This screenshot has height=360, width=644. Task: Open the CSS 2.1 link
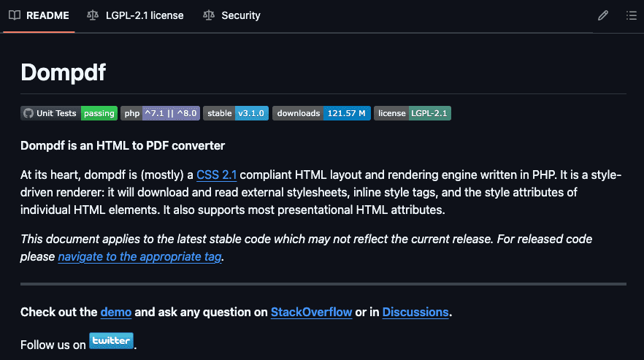[216, 175]
